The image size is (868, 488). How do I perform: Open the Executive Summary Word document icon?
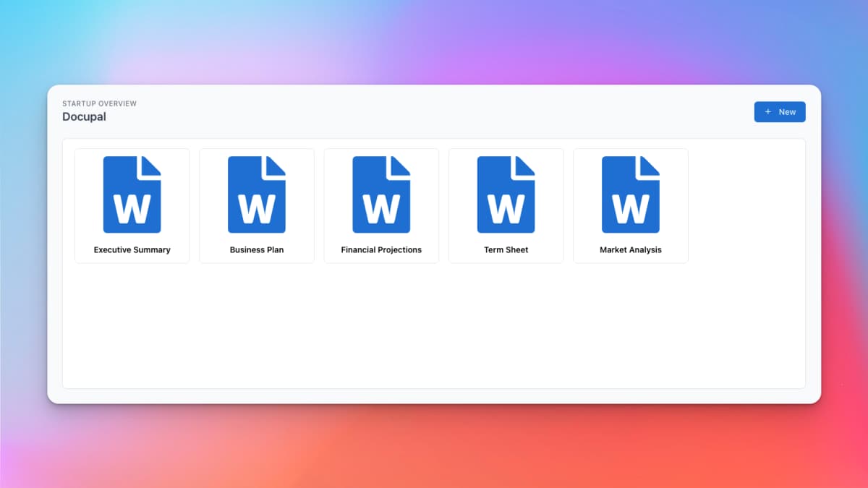coord(132,194)
